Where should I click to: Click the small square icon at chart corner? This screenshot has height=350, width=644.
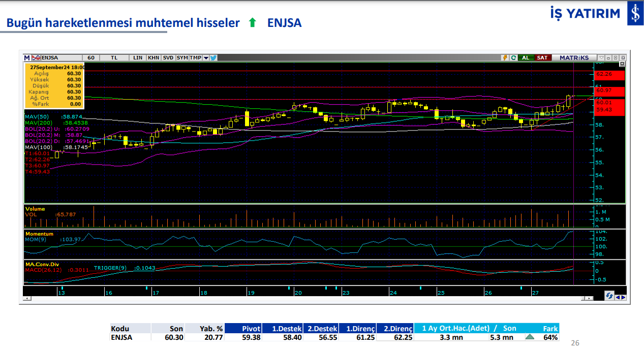point(622,65)
